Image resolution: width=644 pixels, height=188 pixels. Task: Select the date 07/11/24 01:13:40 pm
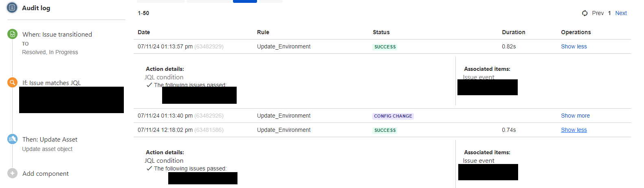coord(165,116)
